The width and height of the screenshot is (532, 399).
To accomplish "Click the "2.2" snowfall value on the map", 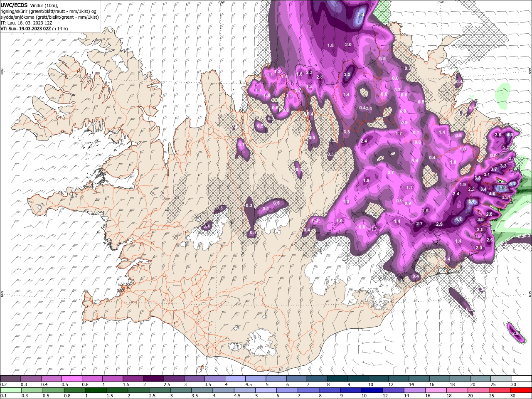I will tap(471, 189).
